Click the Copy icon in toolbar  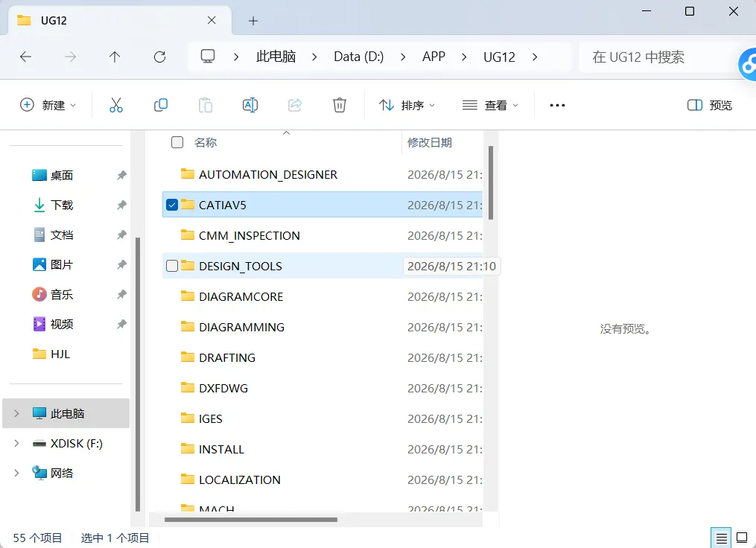click(161, 105)
